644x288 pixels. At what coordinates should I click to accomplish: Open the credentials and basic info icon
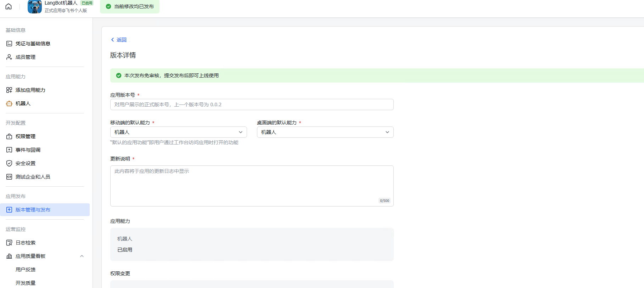point(9,44)
